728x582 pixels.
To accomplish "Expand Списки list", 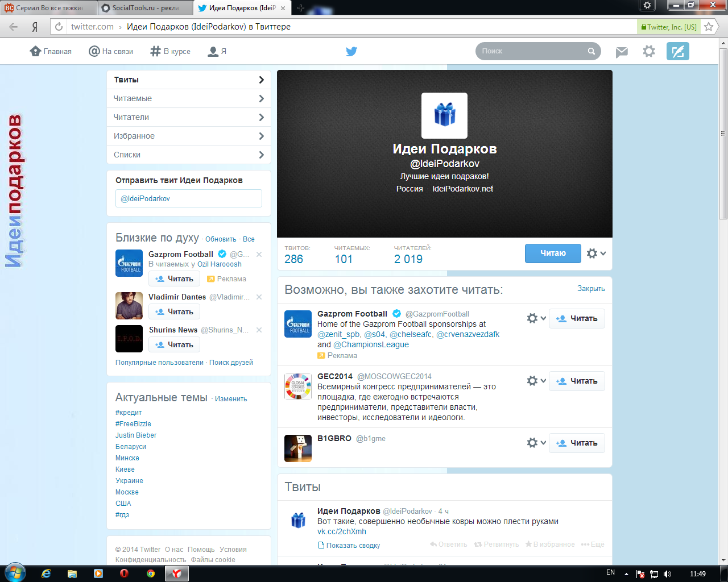I will [x=189, y=155].
